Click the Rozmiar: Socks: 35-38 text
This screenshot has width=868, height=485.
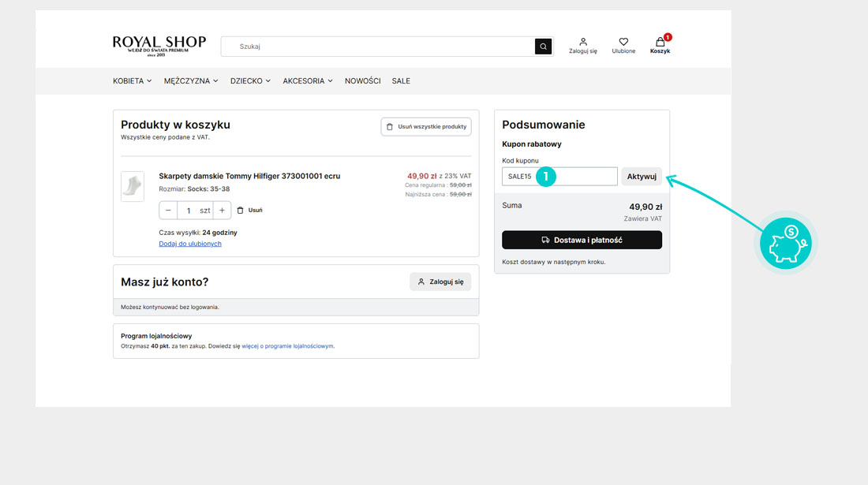194,189
